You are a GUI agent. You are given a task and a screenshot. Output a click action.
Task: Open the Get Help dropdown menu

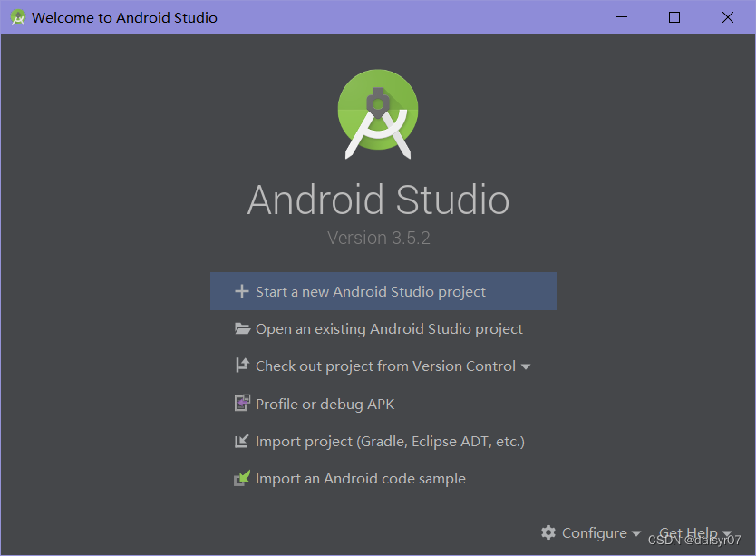coord(695,532)
